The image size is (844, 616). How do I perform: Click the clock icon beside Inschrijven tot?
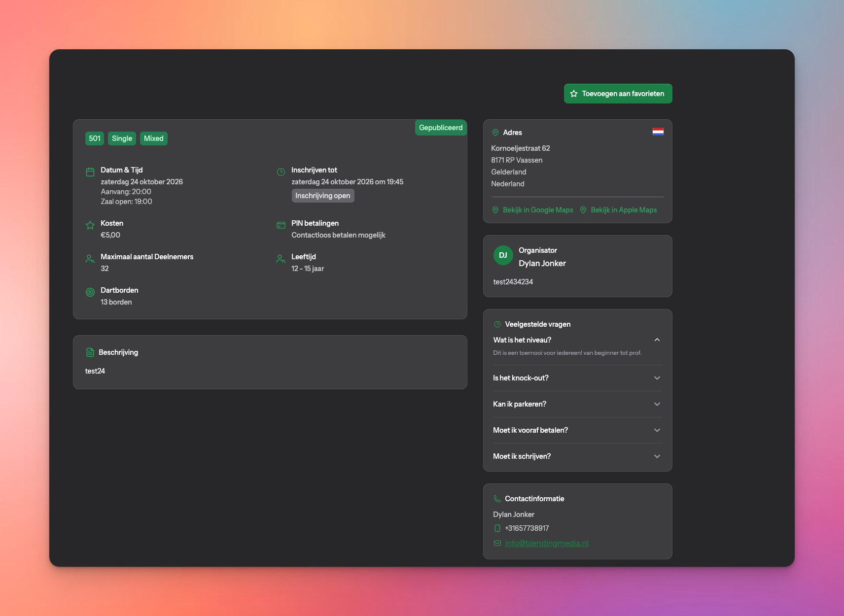click(x=281, y=172)
